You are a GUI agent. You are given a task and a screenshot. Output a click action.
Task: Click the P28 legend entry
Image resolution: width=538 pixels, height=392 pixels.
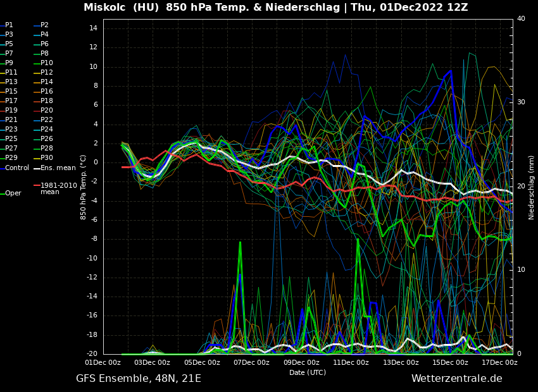pyautogui.click(x=47, y=149)
